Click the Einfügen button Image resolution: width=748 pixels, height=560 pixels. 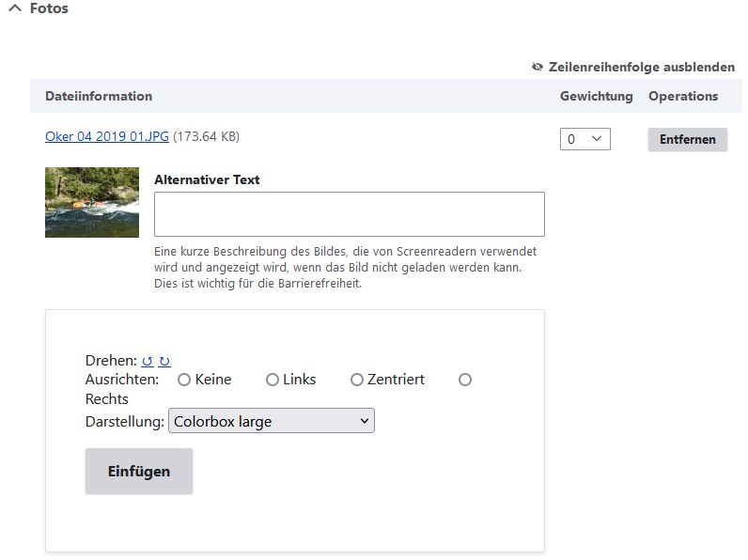pos(139,471)
